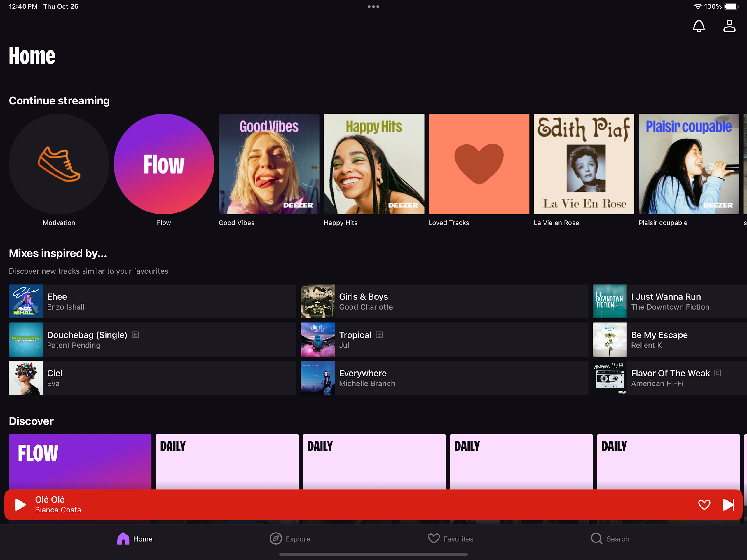Switch to the Favorites tab
This screenshot has width=747, height=560.
pyautogui.click(x=450, y=539)
